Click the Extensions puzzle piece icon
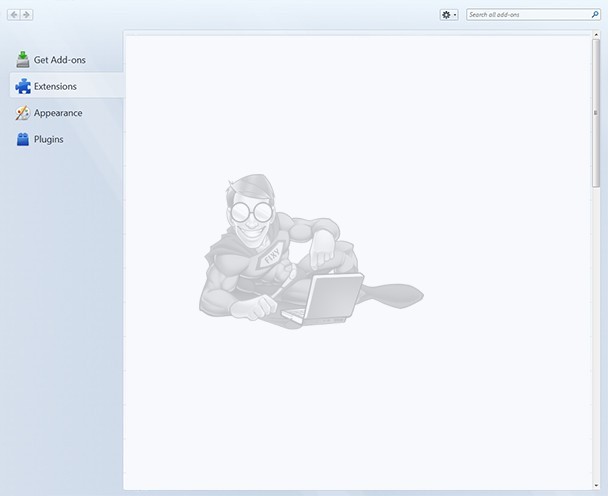 tap(23, 86)
